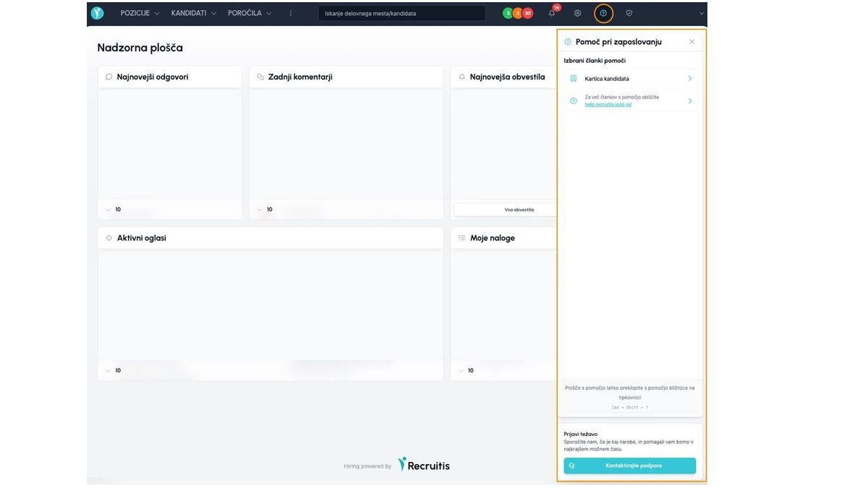Click the book icon beside Kartica kandidata
The width and height of the screenshot is (868, 488).
click(x=574, y=78)
